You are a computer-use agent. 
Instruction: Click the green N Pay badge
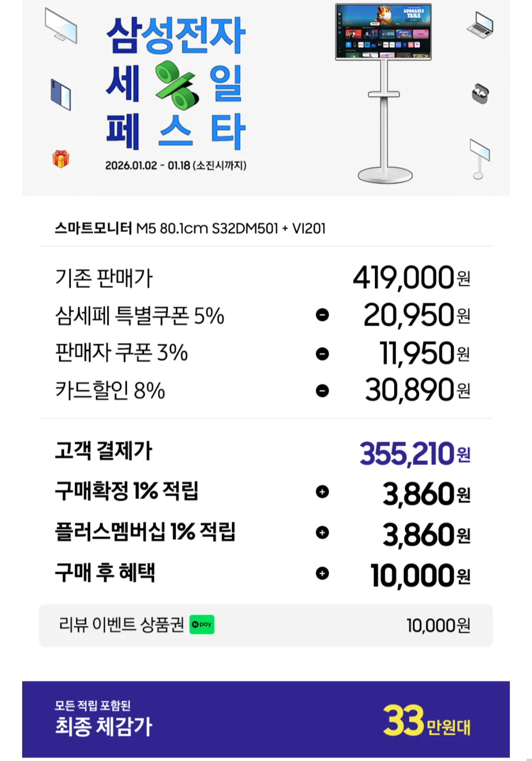click(202, 625)
